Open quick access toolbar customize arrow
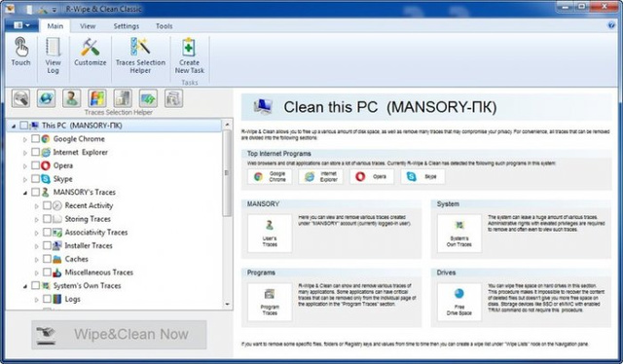 (55, 9)
